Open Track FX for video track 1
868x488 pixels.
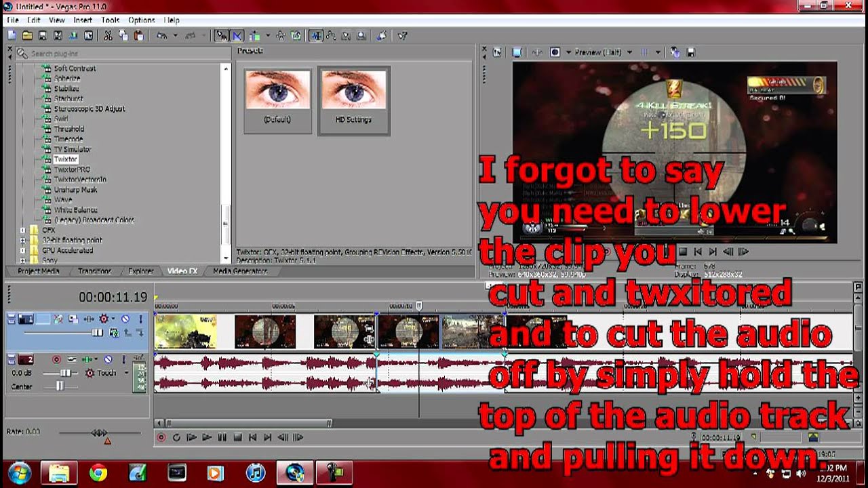(x=89, y=319)
